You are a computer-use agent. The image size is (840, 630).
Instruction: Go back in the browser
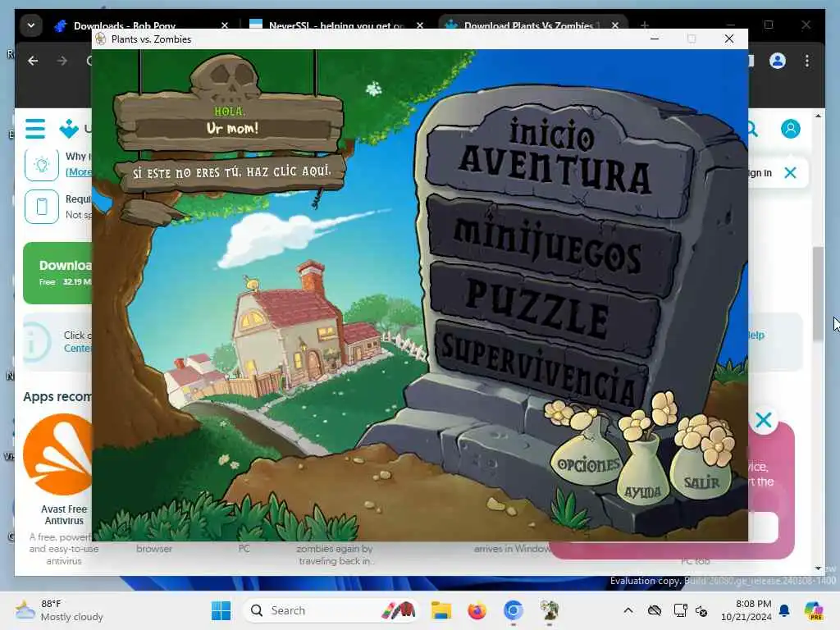[x=33, y=61]
